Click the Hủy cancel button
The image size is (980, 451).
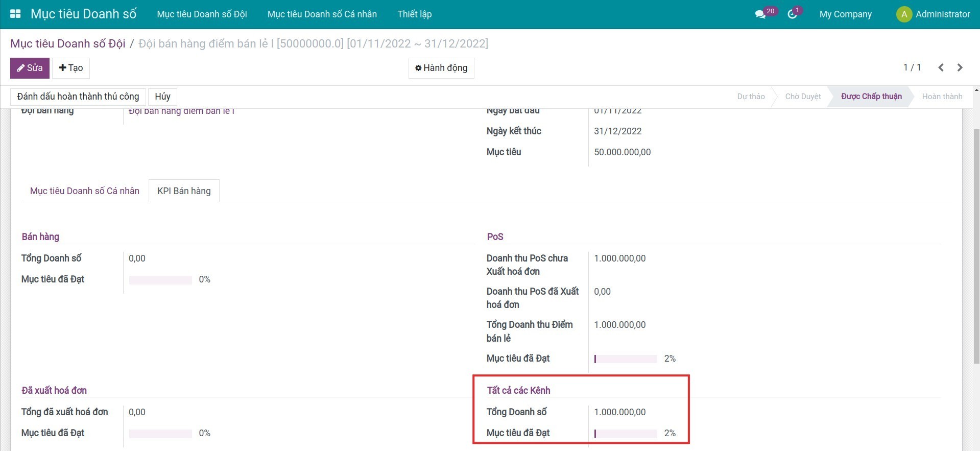tap(162, 97)
